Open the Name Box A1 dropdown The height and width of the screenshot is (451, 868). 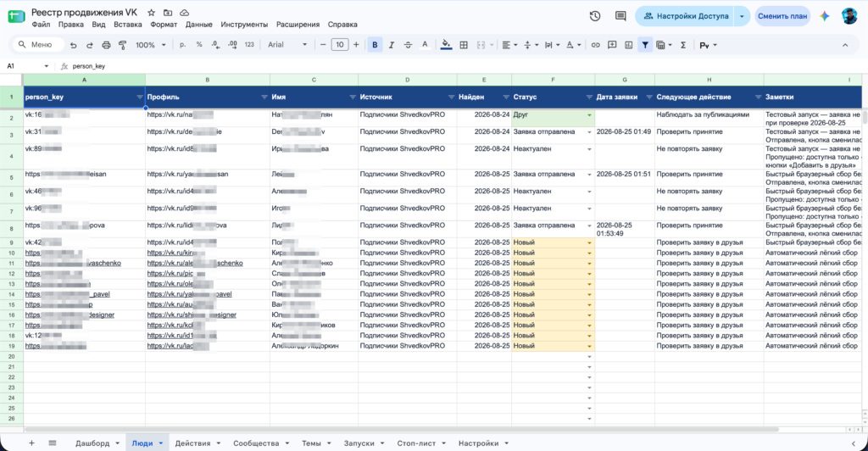click(46, 66)
